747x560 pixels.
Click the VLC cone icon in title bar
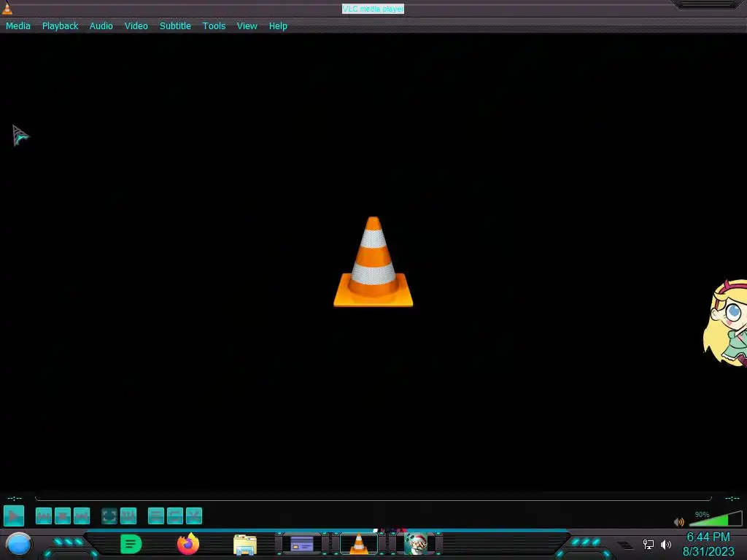pos(7,8)
